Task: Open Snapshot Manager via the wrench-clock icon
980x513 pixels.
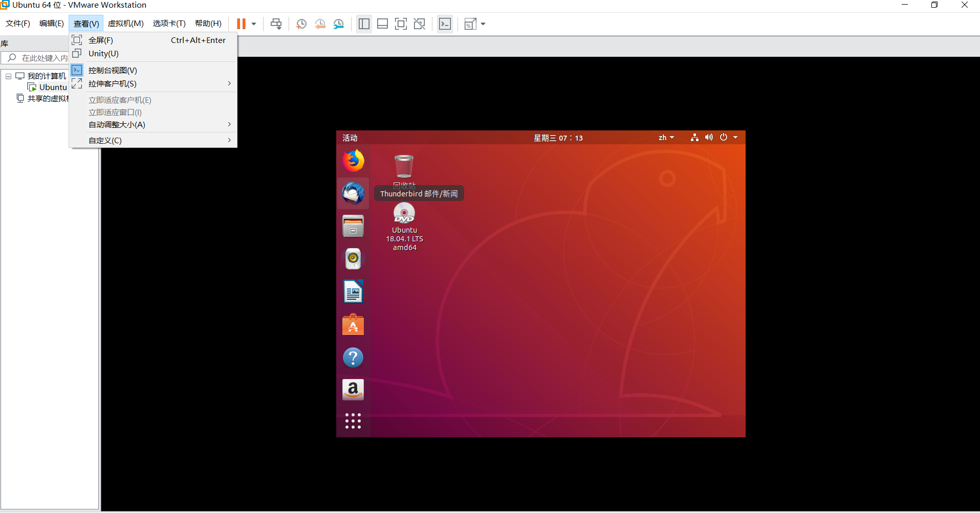Action: (x=339, y=24)
